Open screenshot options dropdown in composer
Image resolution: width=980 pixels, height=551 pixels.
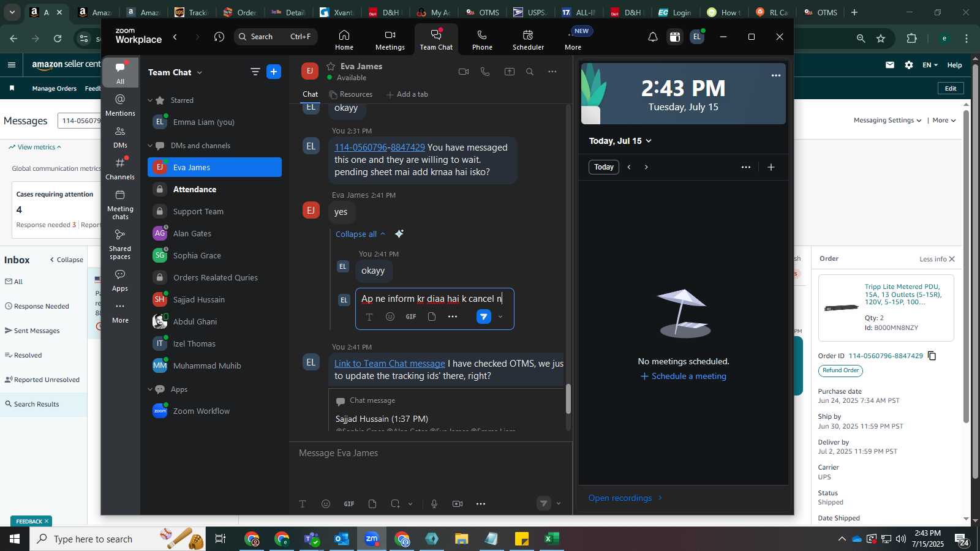tap(410, 504)
